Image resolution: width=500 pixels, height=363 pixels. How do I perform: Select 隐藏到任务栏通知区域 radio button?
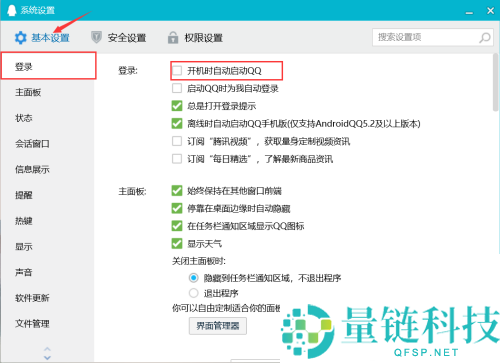[x=193, y=278]
